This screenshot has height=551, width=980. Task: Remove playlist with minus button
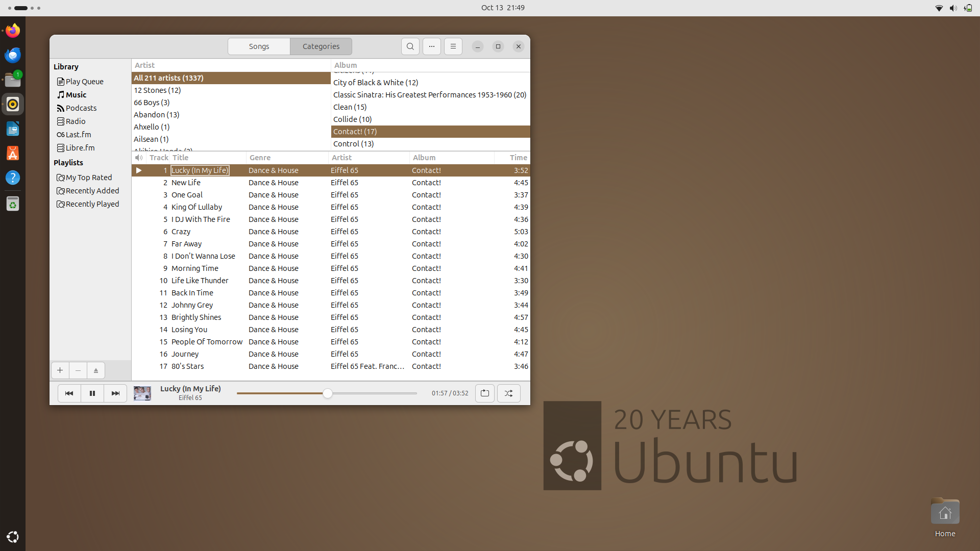tap(78, 370)
